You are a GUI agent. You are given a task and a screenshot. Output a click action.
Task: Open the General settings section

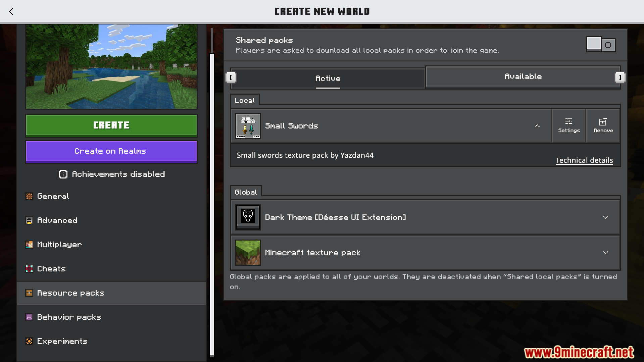(111, 196)
